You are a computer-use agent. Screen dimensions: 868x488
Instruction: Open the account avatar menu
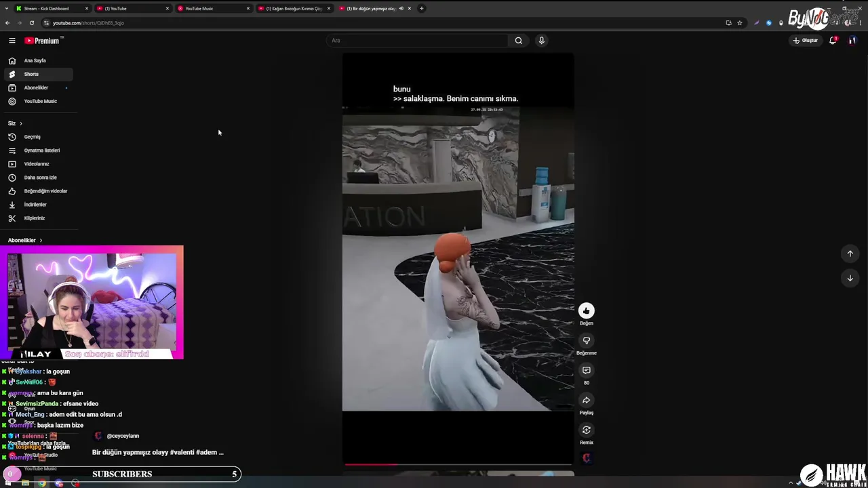click(x=852, y=41)
